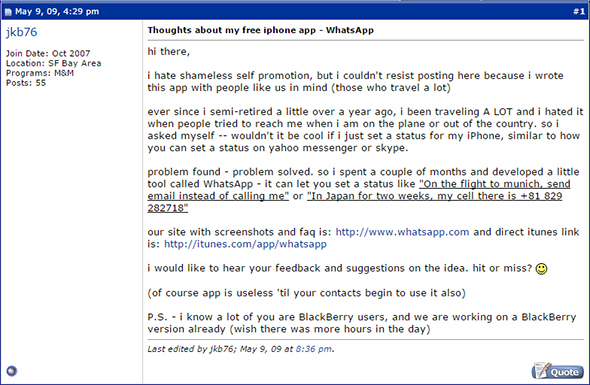The height and width of the screenshot is (385, 590).
Task: Click the offline status indicator icon under the profile
Action: tap(12, 371)
